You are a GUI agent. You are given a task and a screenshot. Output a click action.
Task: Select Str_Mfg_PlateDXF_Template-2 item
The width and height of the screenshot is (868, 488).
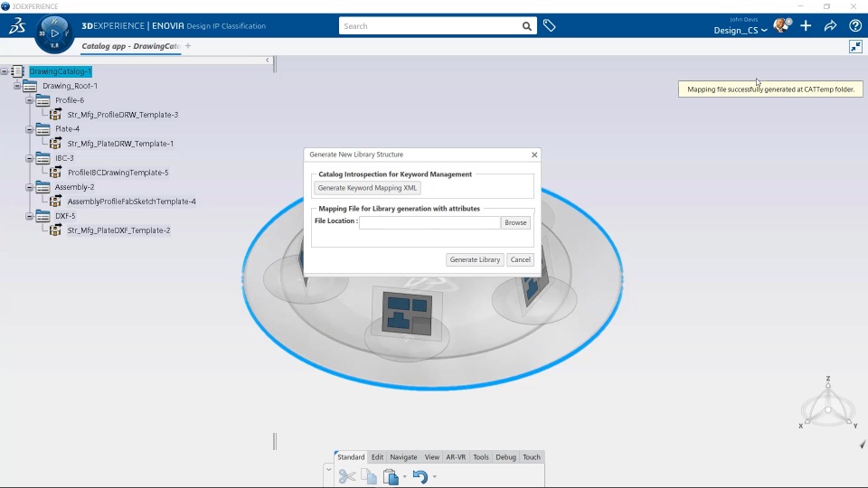[x=118, y=230]
